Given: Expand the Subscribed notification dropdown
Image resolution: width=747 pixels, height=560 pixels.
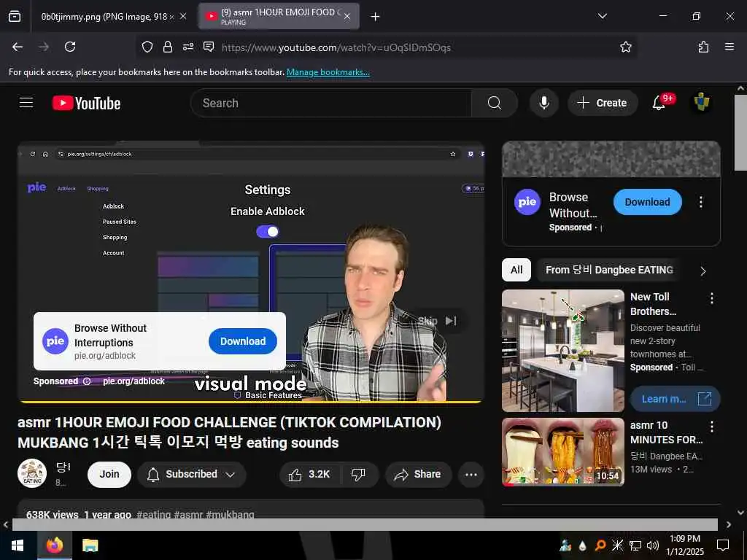Looking at the screenshot, I should click(192, 474).
